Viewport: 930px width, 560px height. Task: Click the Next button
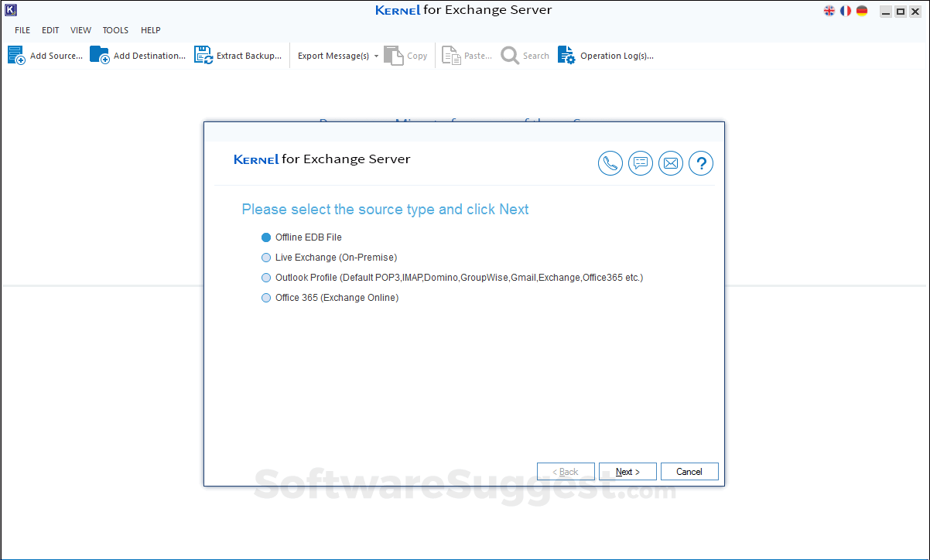click(x=627, y=472)
